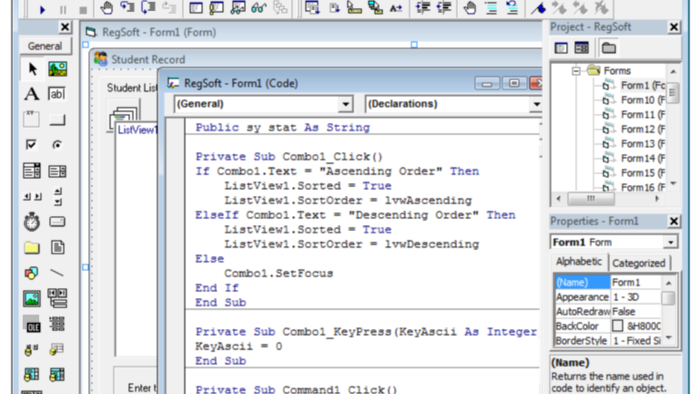This screenshot has width=700, height=394.
Task: Click View Object in the Project panel
Action: click(582, 48)
